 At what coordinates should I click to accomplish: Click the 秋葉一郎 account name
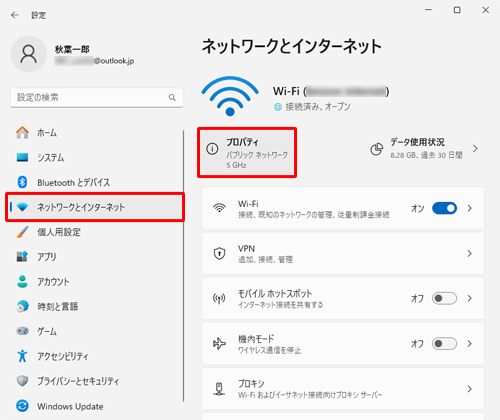72,49
